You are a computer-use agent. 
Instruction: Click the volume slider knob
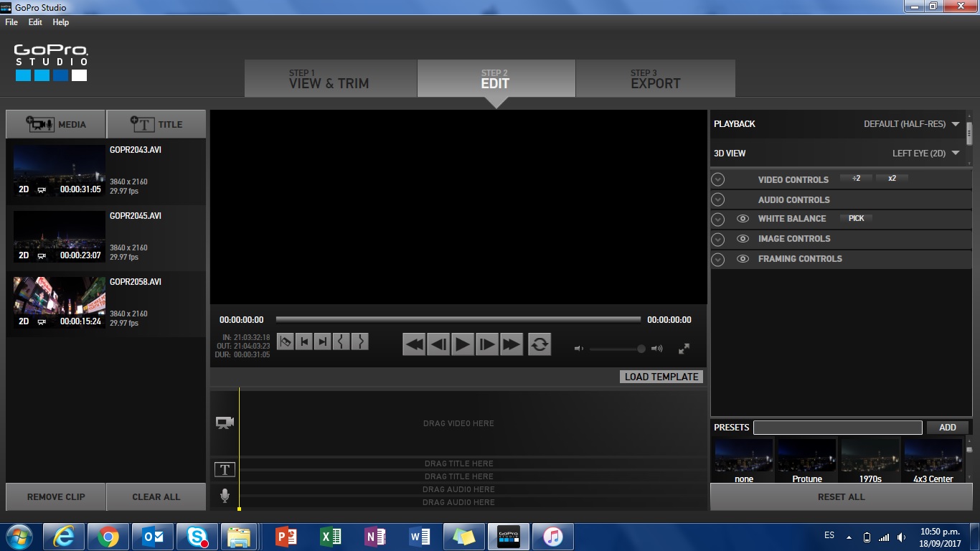coord(641,349)
